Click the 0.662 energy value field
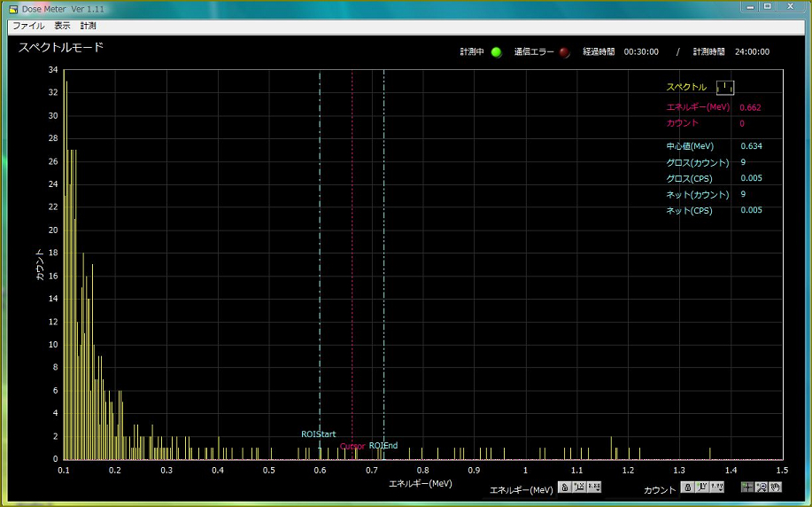This screenshot has width=812, height=507. click(x=750, y=108)
